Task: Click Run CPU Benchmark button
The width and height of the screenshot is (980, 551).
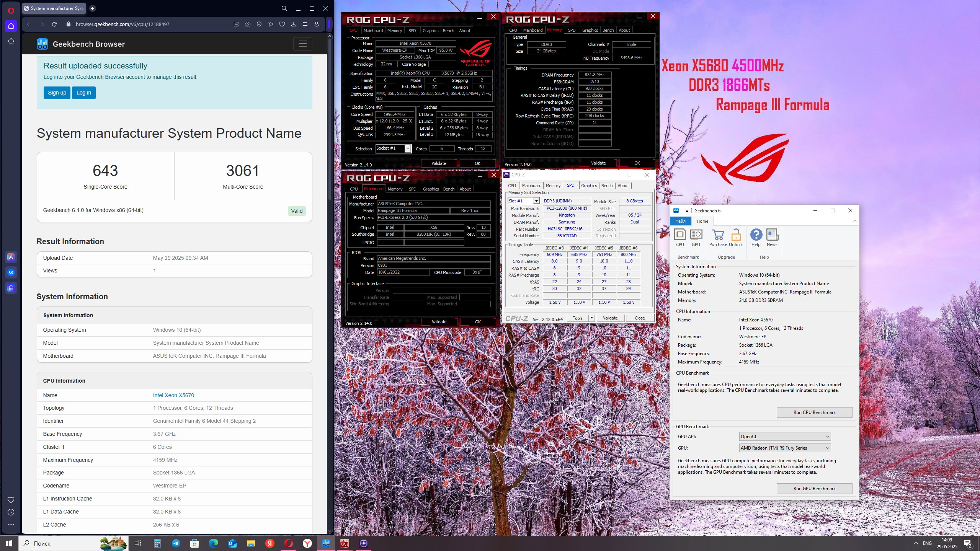Action: coord(814,412)
